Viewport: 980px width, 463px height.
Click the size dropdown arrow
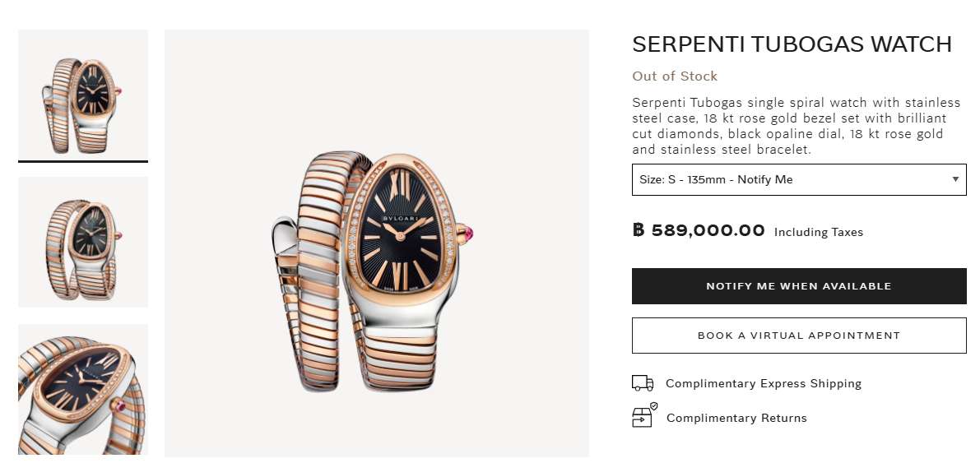tap(955, 179)
